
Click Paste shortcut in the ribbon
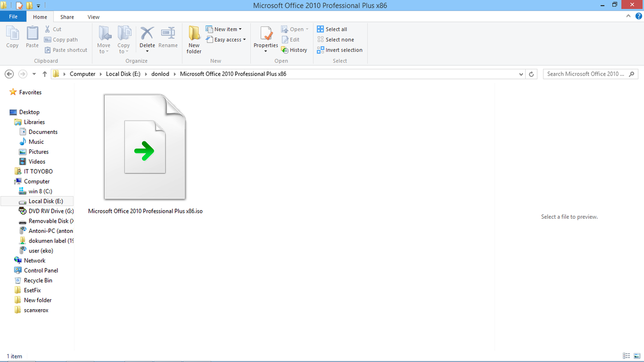coord(66,50)
